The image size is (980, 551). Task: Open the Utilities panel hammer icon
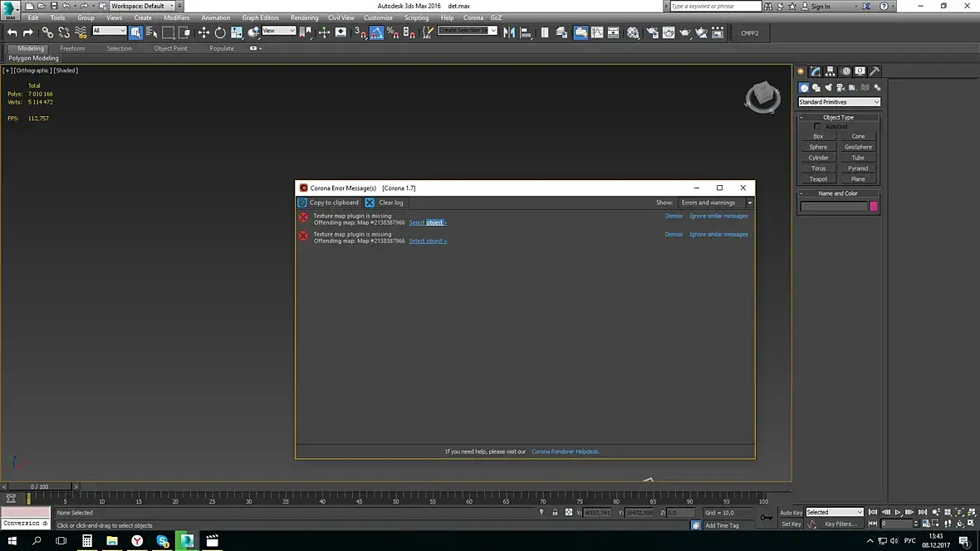(875, 71)
